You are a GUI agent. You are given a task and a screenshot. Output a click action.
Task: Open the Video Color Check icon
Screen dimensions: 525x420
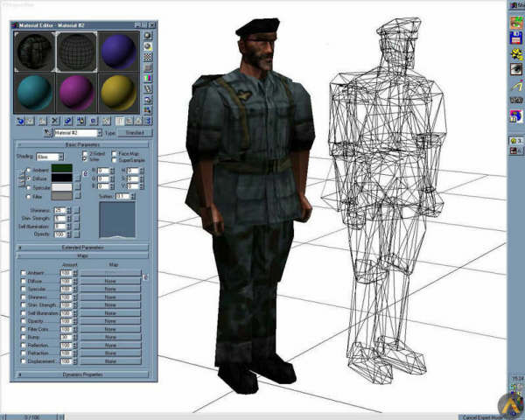coord(148,78)
